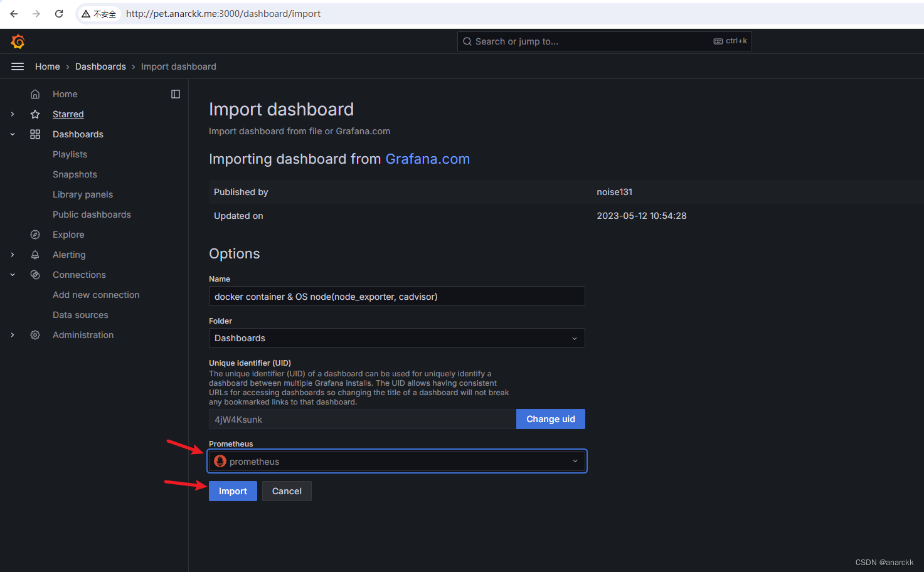Click the Import dashboard breadcrumb text
The width and height of the screenshot is (924, 572).
[x=179, y=66]
